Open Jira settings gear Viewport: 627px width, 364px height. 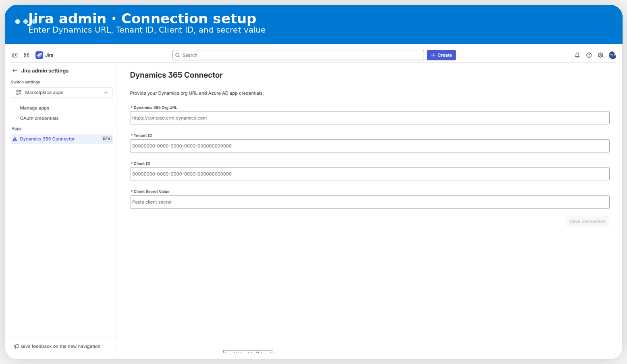pos(600,55)
